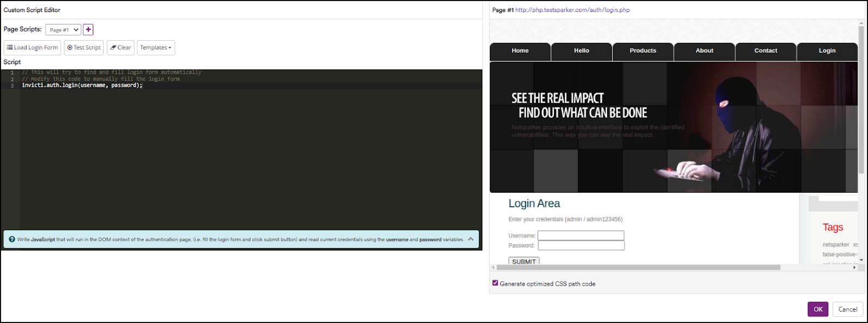This screenshot has height=323, width=868.
Task: Click the preview vertical scrollbar
Action: pyautogui.click(x=861, y=100)
